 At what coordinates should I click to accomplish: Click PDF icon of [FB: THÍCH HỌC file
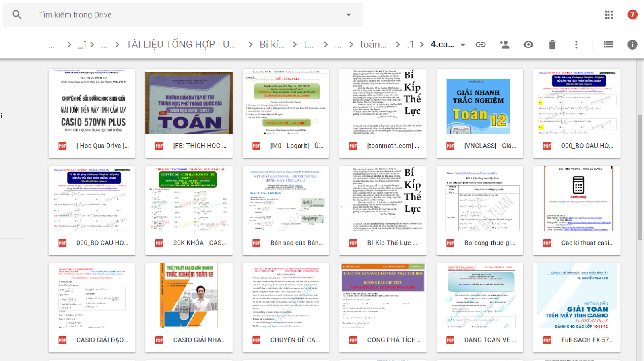click(x=159, y=146)
